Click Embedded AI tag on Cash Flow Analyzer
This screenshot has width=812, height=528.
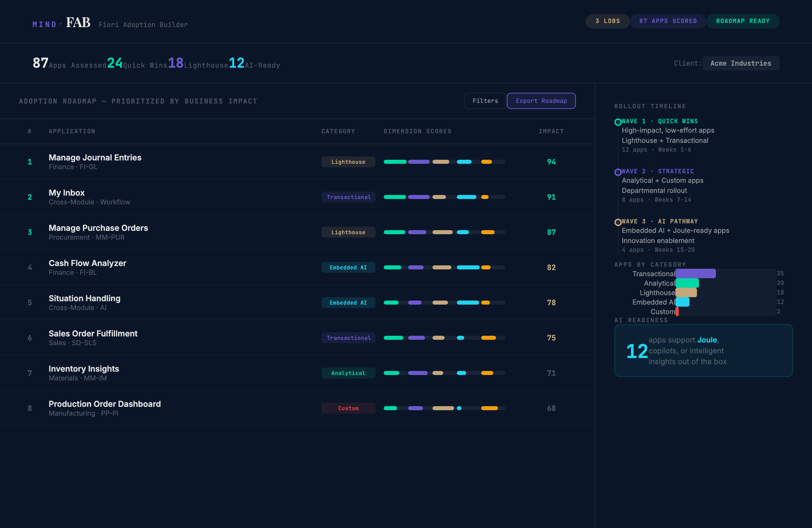[348, 268]
